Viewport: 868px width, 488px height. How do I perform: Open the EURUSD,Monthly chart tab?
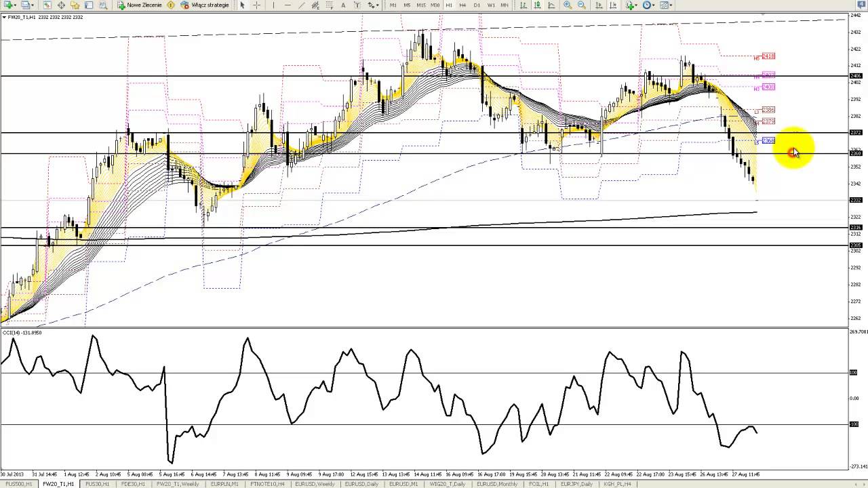[x=498, y=484]
